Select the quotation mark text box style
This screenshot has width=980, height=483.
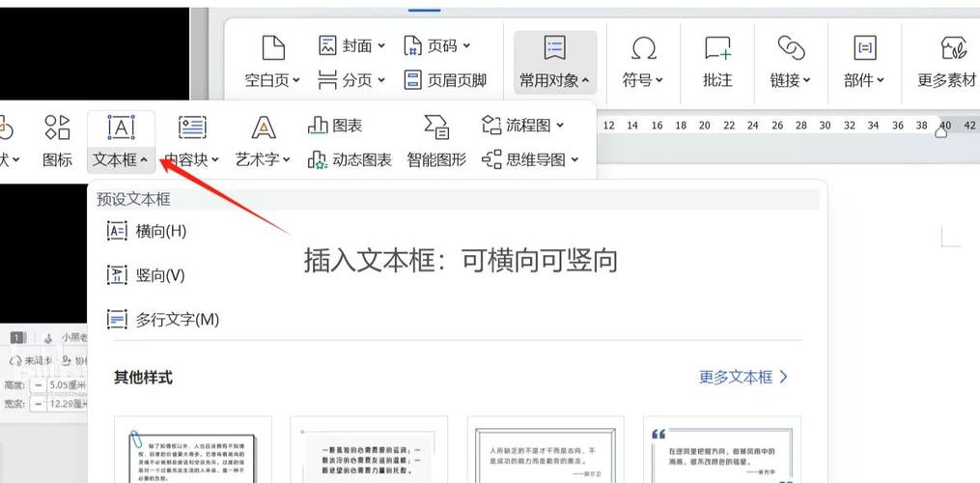[722, 449]
